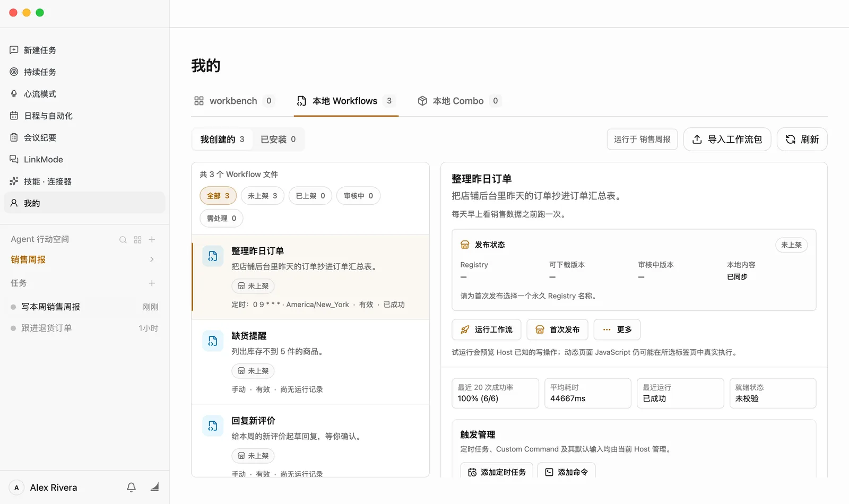Open 技能 · 连接器 sparkle icon
This screenshot has height=504, width=849.
[14, 181]
